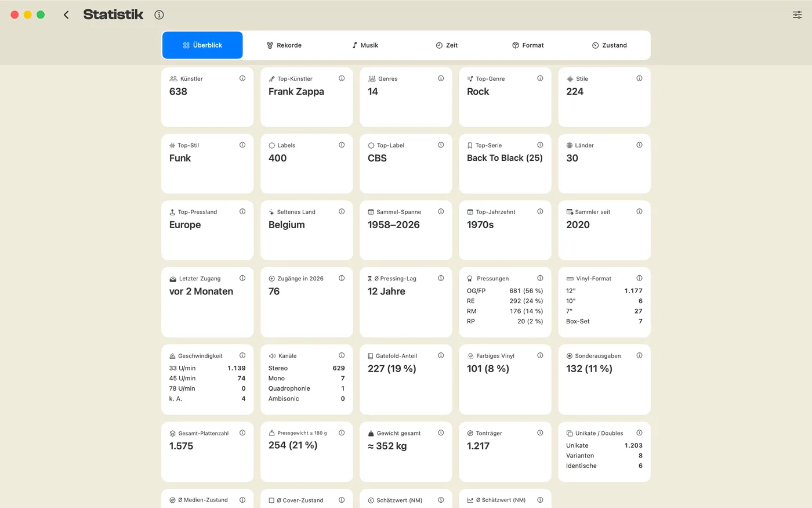This screenshot has width=812, height=508.
Task: Select the Überblick tab
Action: coord(202,45)
